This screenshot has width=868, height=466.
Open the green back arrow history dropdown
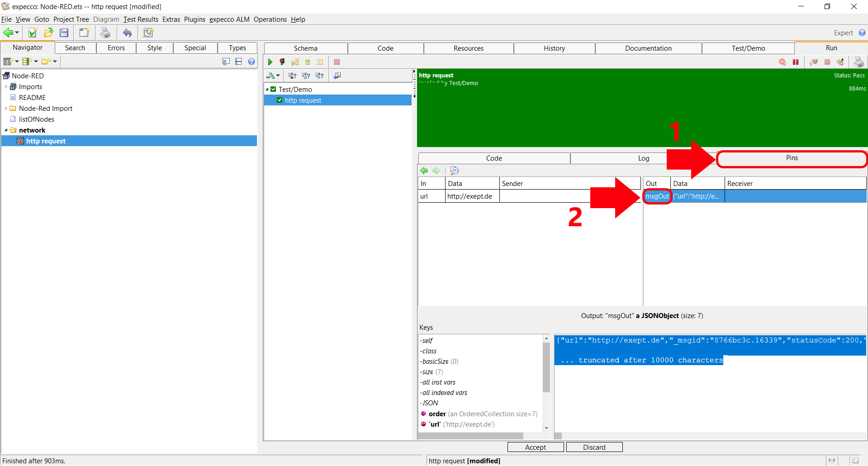coord(17,33)
